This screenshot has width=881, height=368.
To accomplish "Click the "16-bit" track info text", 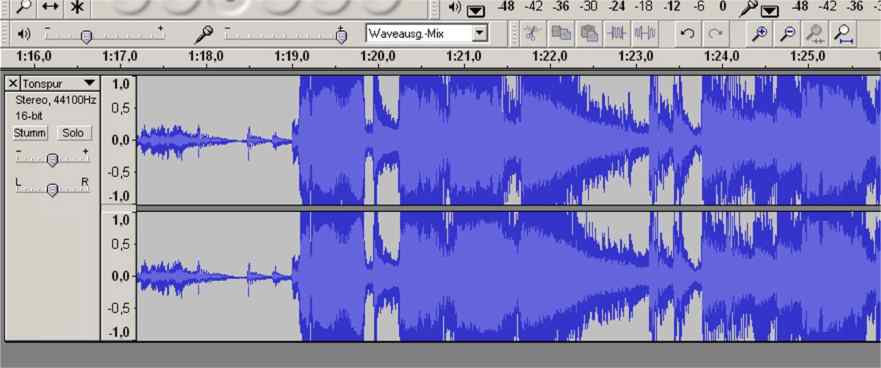I will tap(29, 116).
